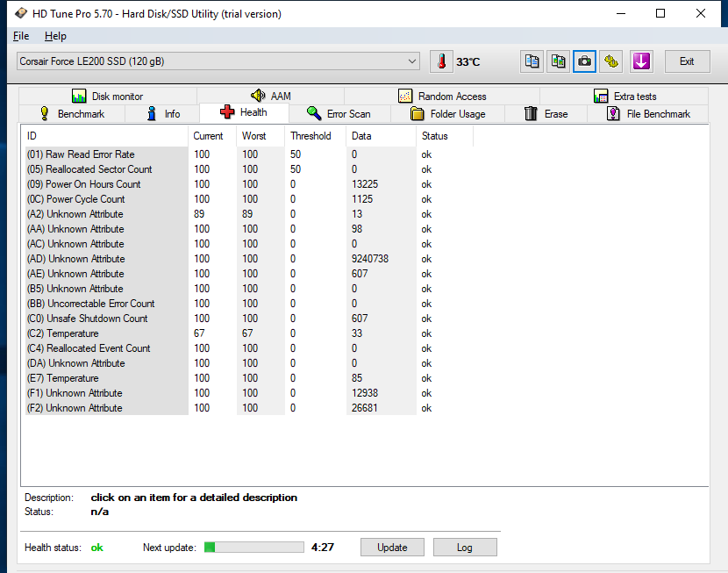Click the thermometer temperature icon

(441, 61)
